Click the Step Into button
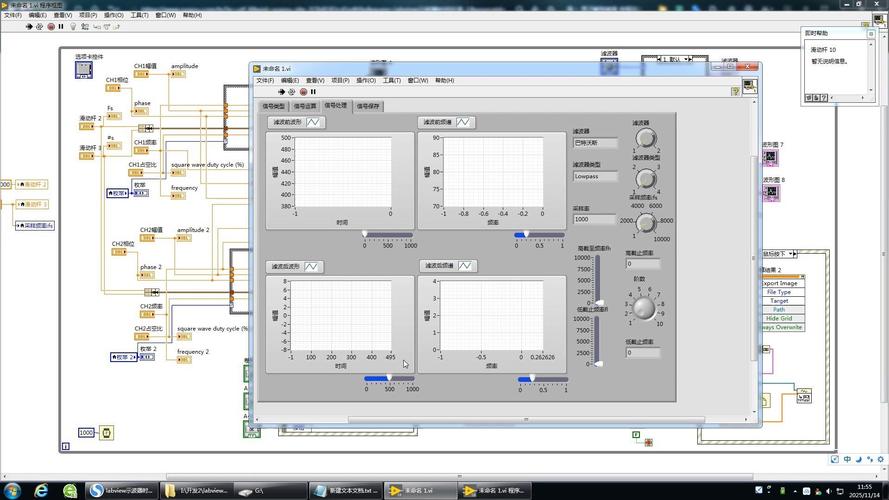Image resolution: width=889 pixels, height=500 pixels. 96,27
